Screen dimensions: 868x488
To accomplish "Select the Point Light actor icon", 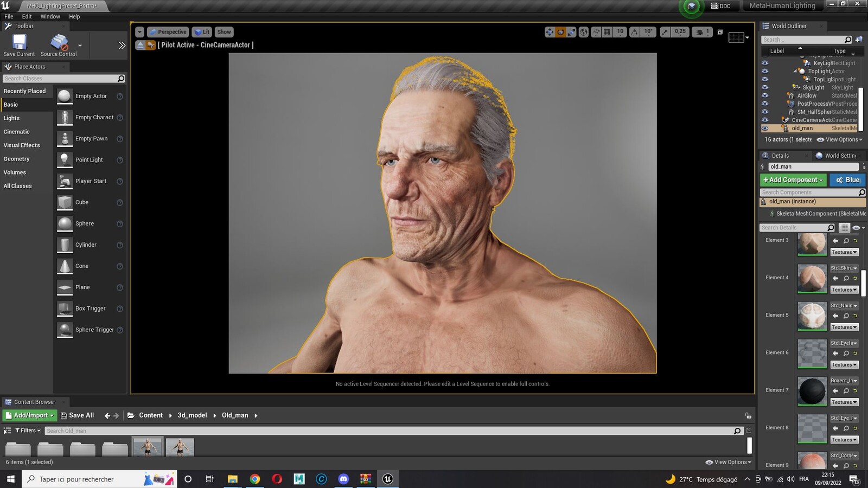I will [x=65, y=160].
